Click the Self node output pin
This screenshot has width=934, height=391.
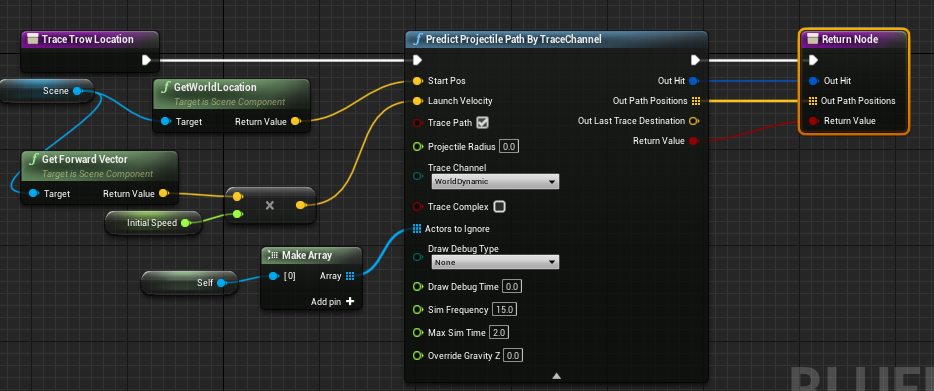point(221,283)
